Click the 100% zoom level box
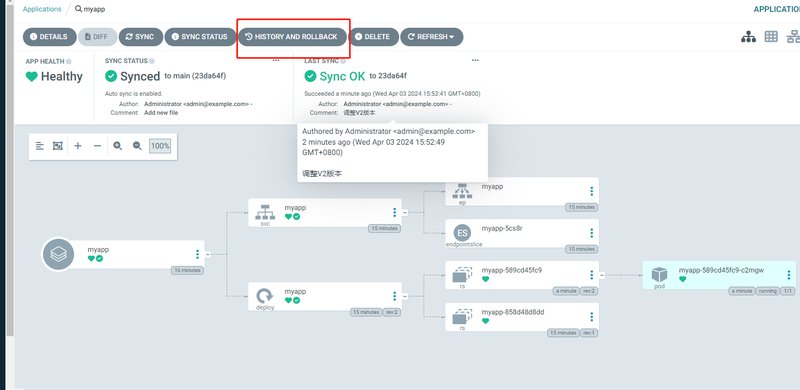Image resolution: width=800 pixels, height=390 pixels. 160,146
